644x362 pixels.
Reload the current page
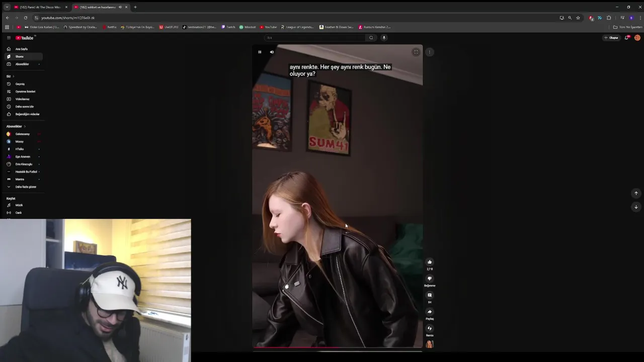(x=26, y=18)
